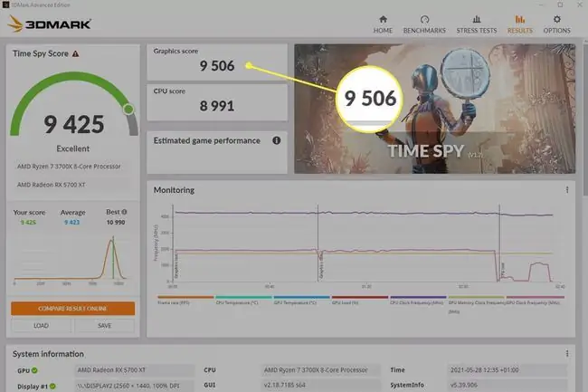Click the 3DMark logo
This screenshot has height=392, width=588.
point(50,24)
